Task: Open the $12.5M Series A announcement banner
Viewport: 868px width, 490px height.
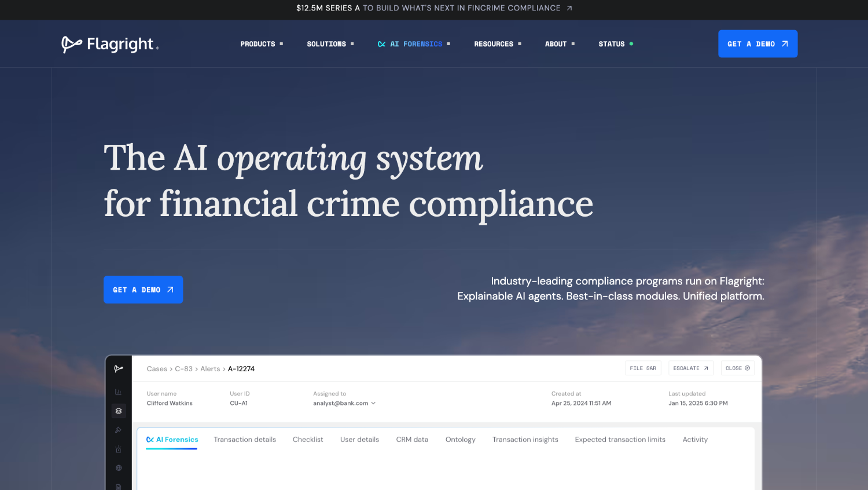Action: click(x=434, y=8)
